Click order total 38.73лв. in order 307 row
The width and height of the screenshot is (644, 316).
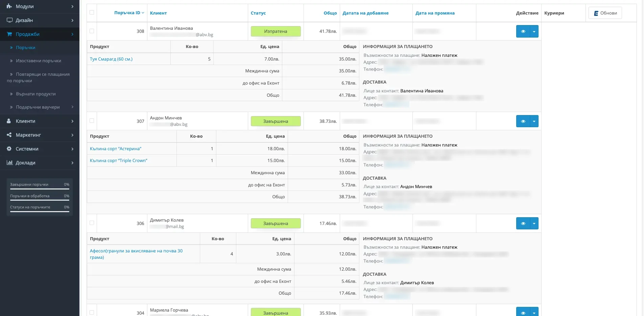pyautogui.click(x=328, y=121)
